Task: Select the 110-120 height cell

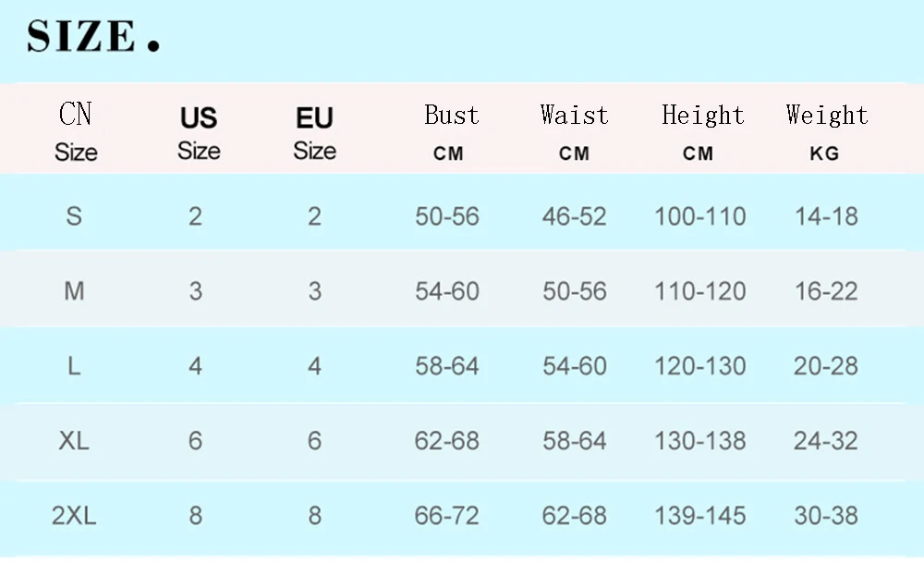Action: (699, 291)
